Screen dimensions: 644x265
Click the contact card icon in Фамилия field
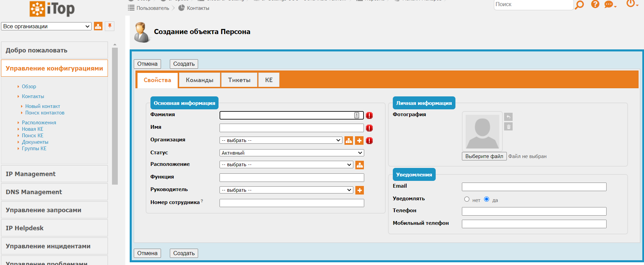[357, 115]
